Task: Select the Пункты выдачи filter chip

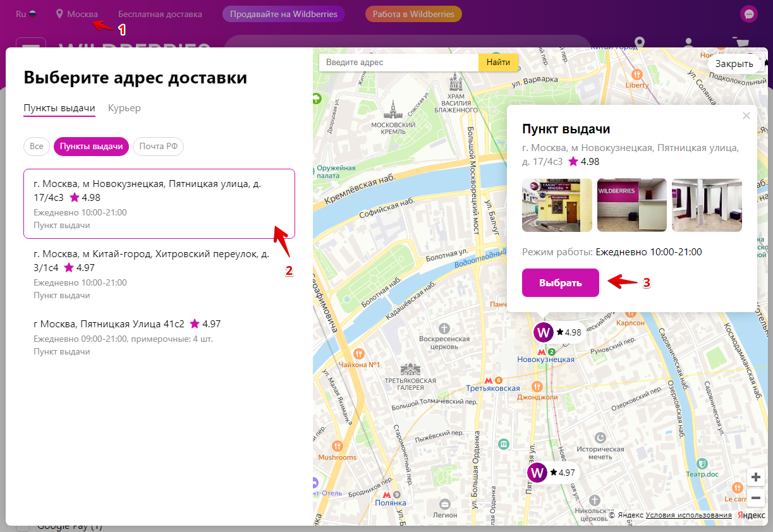Action: (91, 147)
